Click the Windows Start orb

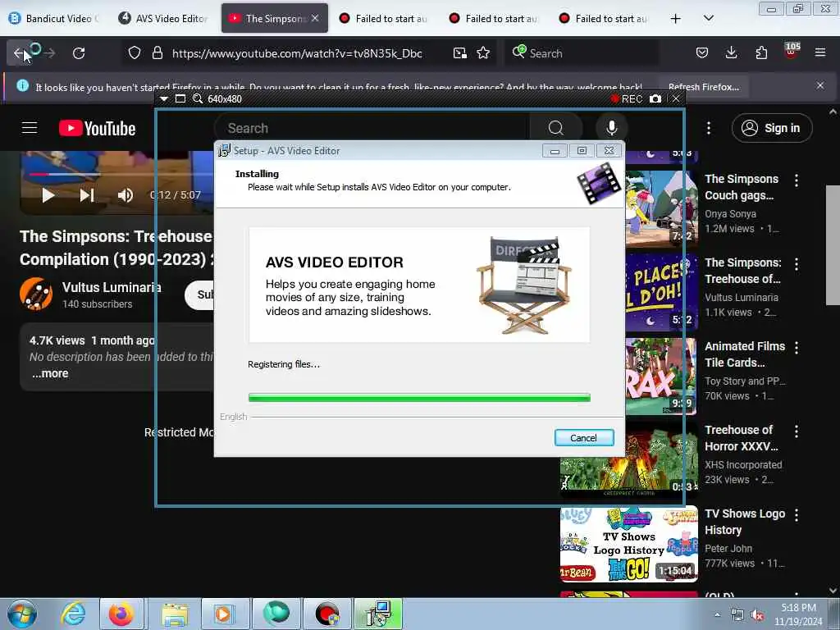(x=22, y=614)
